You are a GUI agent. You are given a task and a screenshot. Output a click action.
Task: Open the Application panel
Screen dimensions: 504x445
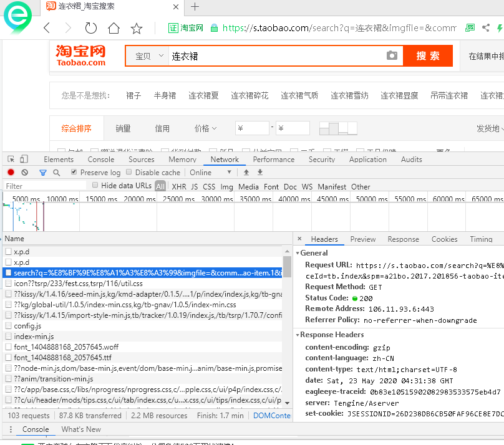(368, 160)
